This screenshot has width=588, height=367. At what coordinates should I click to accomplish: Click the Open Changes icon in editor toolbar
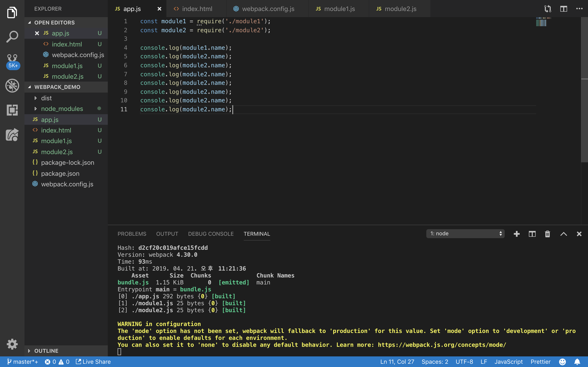[x=547, y=9]
